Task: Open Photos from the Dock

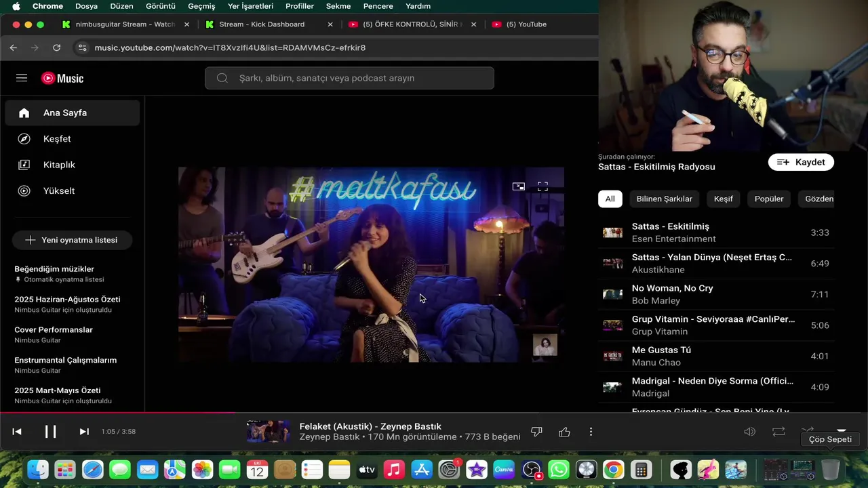Action: pyautogui.click(x=202, y=469)
